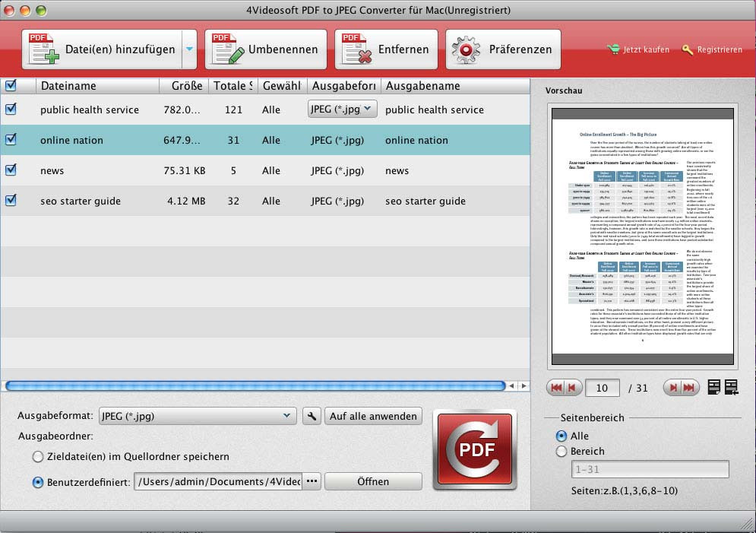Screen dimensions: 756x533
Task: Click the scroll left arrow
Action: tap(511, 385)
